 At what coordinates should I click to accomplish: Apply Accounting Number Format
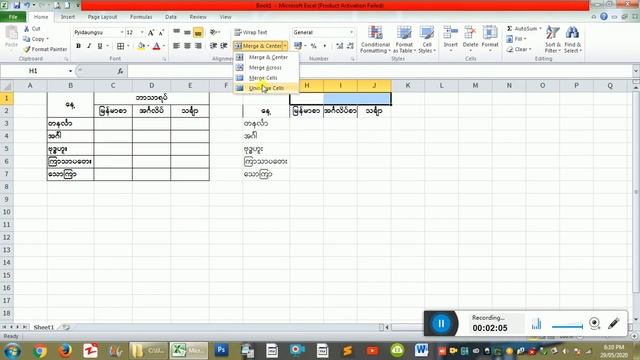tap(298, 46)
